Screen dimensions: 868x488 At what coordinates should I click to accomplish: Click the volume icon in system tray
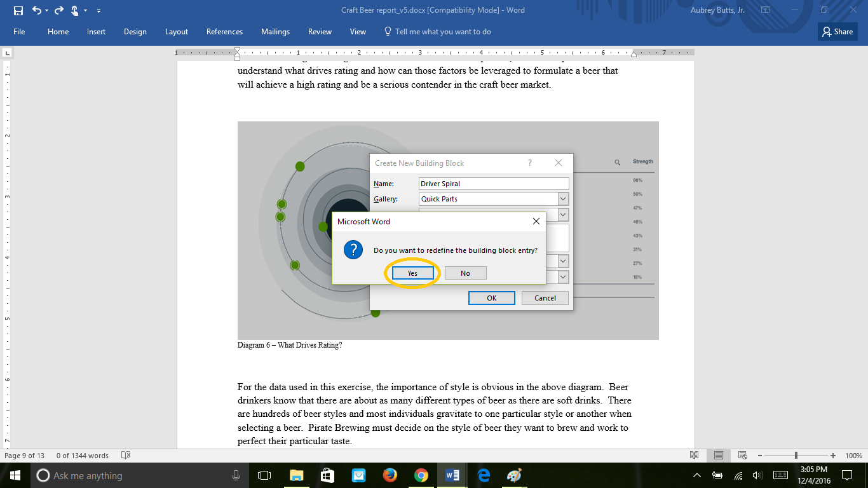coord(757,475)
